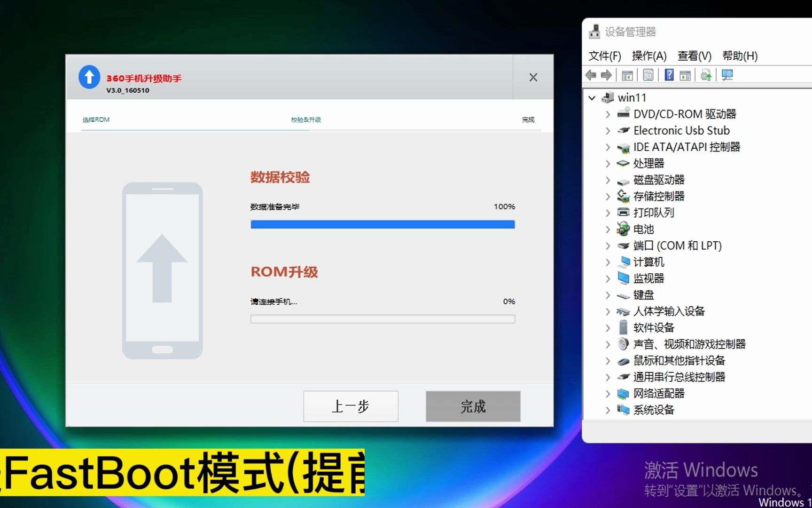The image size is (812, 508).
Task: Click the 键盘 keyboard icon
Action: click(623, 295)
